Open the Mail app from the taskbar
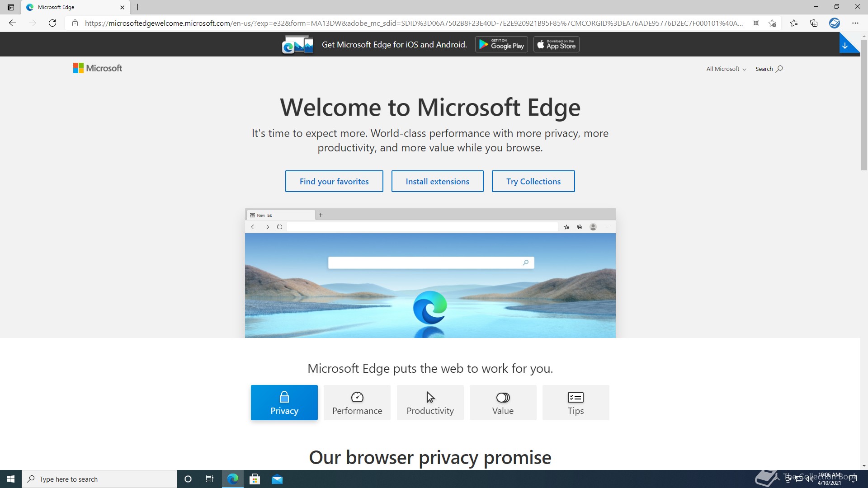 (x=277, y=479)
